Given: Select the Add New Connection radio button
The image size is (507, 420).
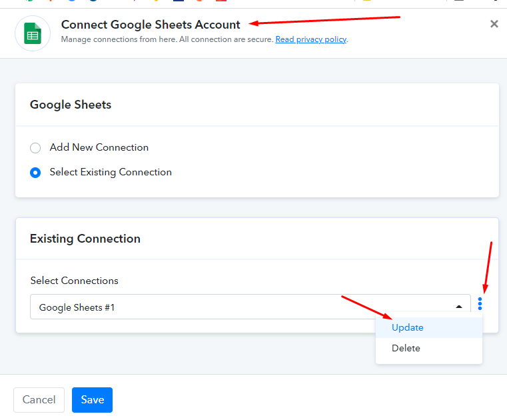Looking at the screenshot, I should 35,148.
